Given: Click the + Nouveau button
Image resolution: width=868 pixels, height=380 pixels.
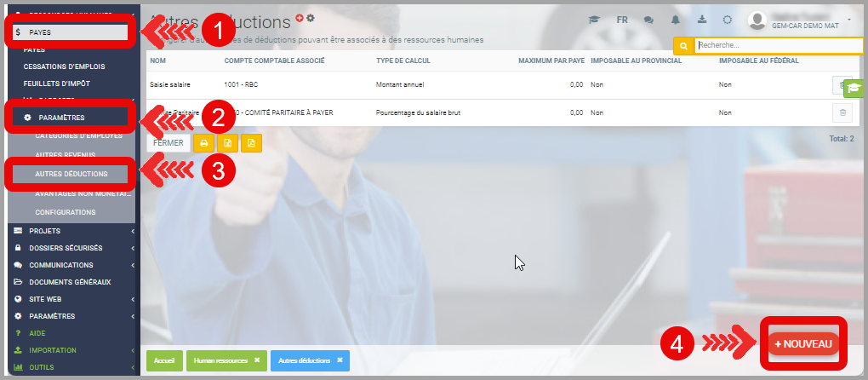Looking at the screenshot, I should click(x=803, y=343).
